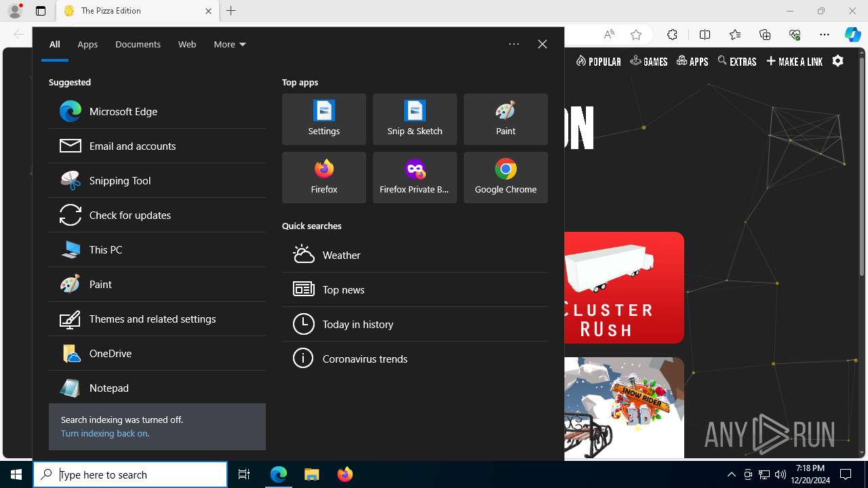Viewport: 868px width, 488px height.
Task: Launch OneDrive from suggestions
Action: (x=157, y=353)
